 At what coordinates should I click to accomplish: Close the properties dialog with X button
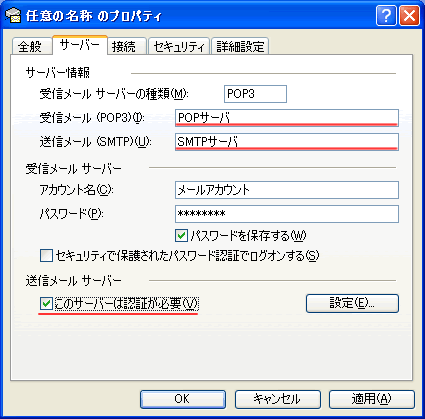(409, 15)
